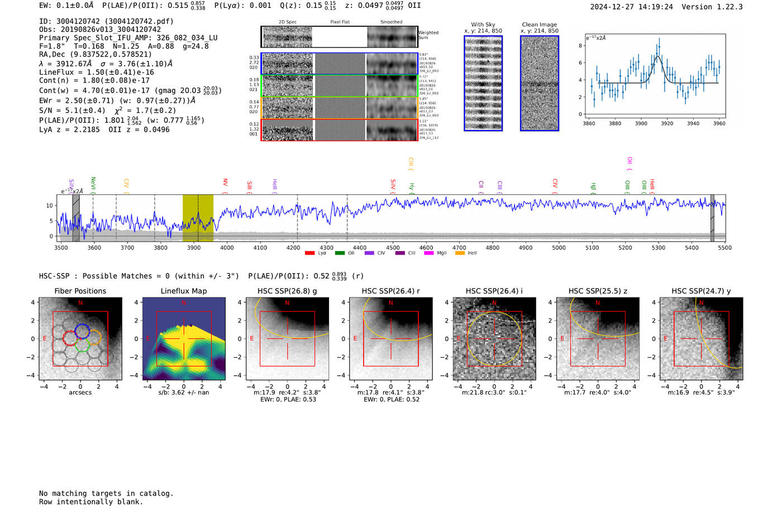Click the OII green legend swatch

click(x=340, y=253)
